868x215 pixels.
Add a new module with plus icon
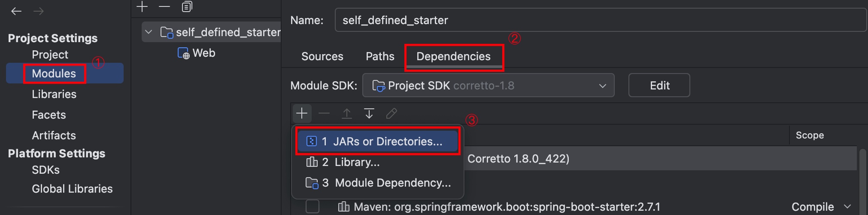tap(142, 6)
